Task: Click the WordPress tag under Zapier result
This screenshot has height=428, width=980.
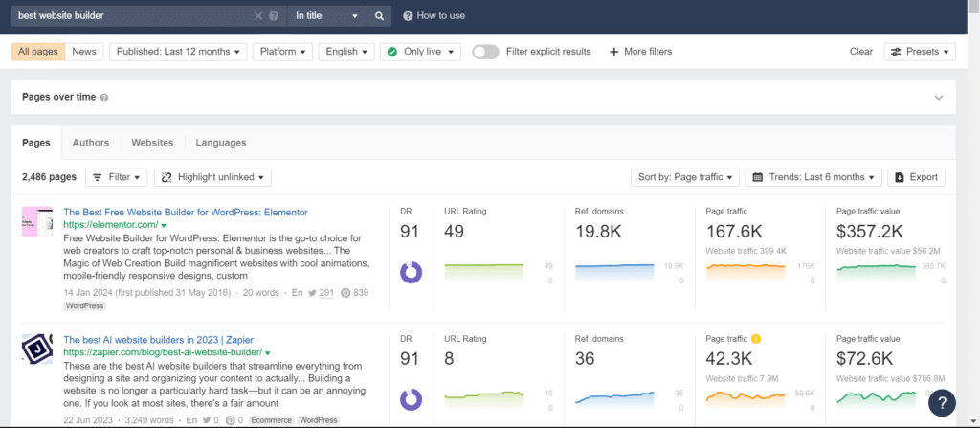Action: 318,420
